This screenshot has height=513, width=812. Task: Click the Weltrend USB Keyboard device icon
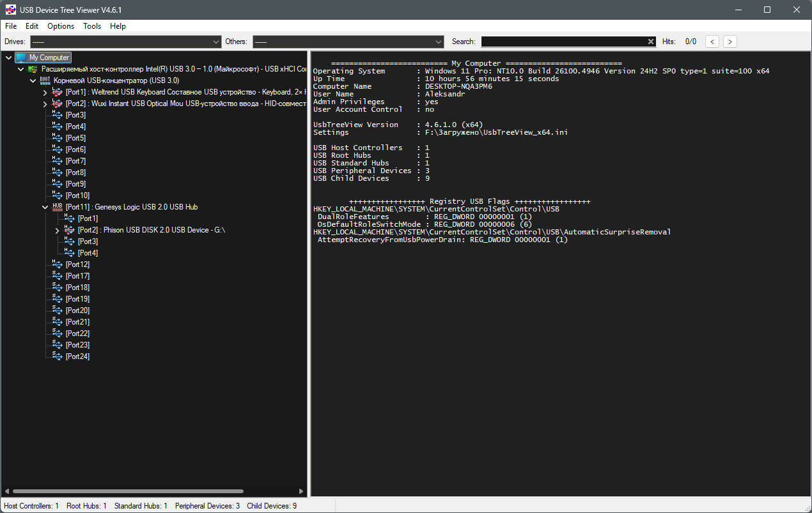[57, 92]
